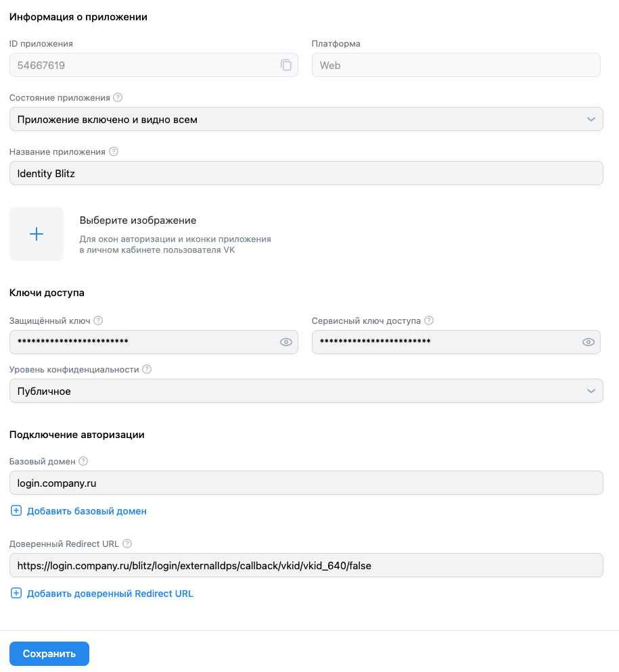The height and width of the screenshot is (672, 619).
Task: Select the Базовый домен field login.company.ru
Action: tap(306, 483)
